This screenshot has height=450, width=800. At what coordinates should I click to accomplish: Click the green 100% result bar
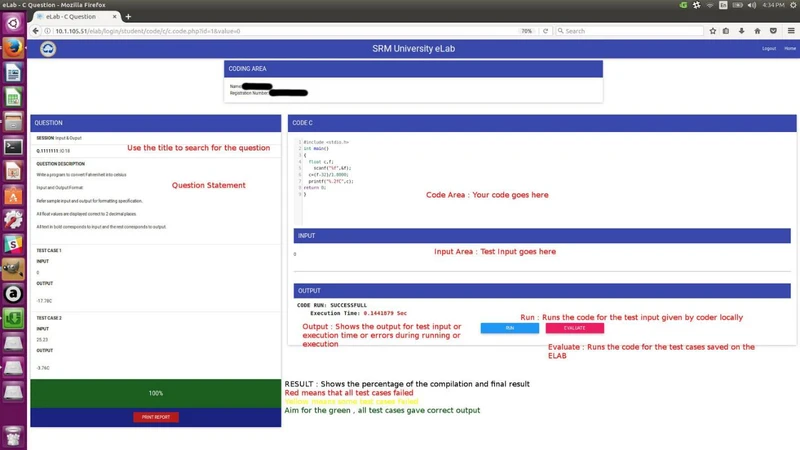pos(155,393)
